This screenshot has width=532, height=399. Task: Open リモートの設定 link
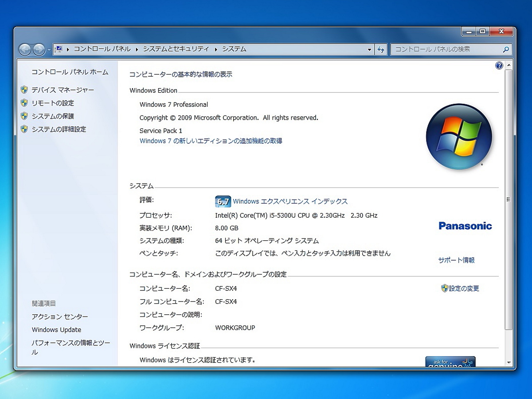pos(53,103)
